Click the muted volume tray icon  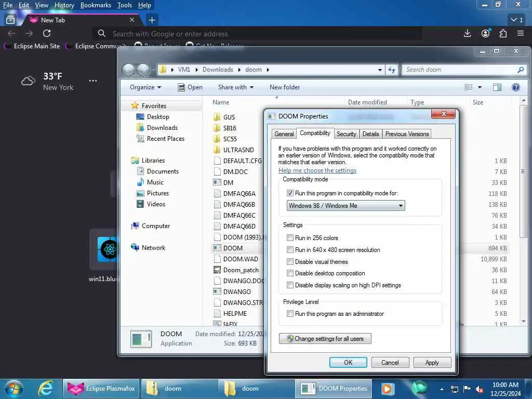[480, 389]
